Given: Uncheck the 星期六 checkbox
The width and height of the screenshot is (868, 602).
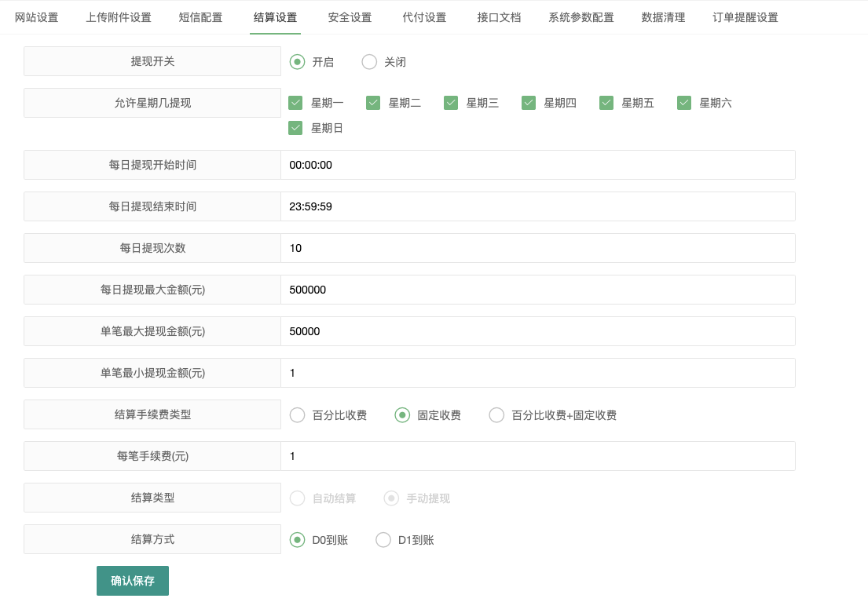Looking at the screenshot, I should pyautogui.click(x=683, y=102).
